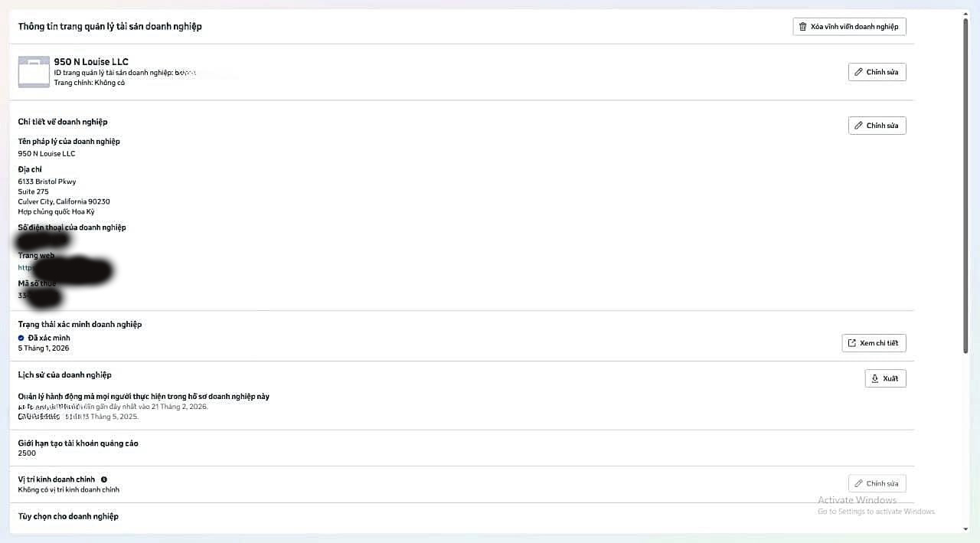
Task: Export business history with the Xuất button
Action: click(885, 378)
